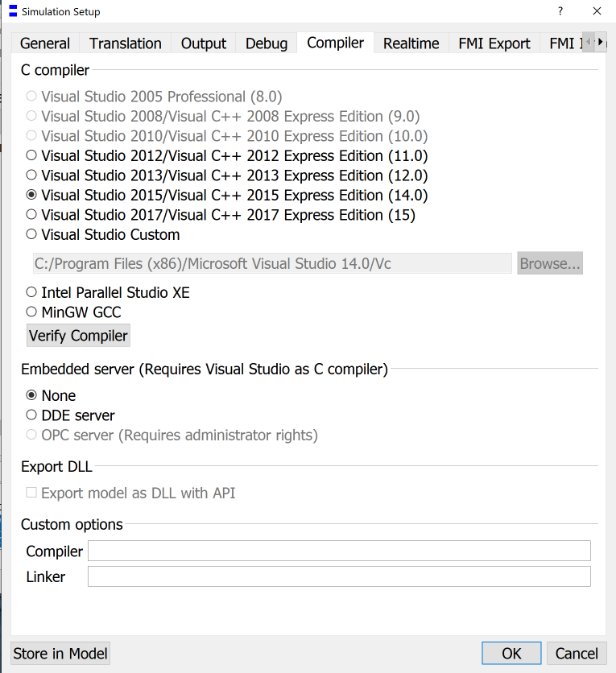Switch to the Realtime tab
The image size is (616, 673).
(411, 43)
